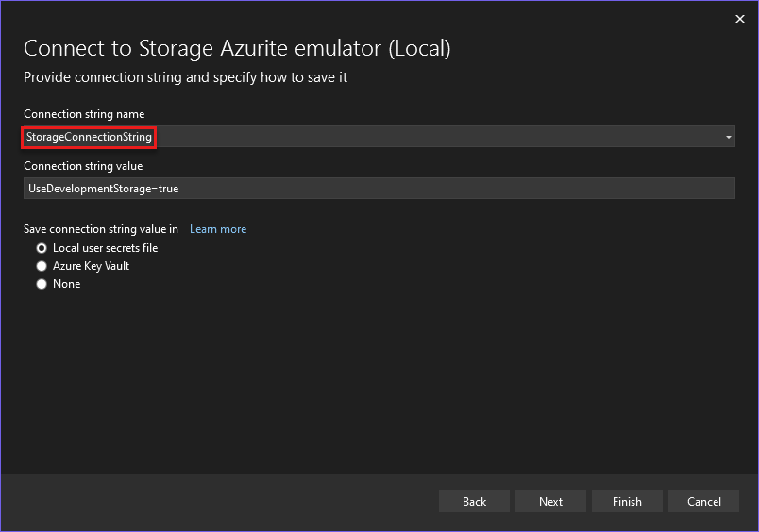Viewport: 759px width, 532px height.
Task: Click the "None" option label text
Action: [x=66, y=284]
